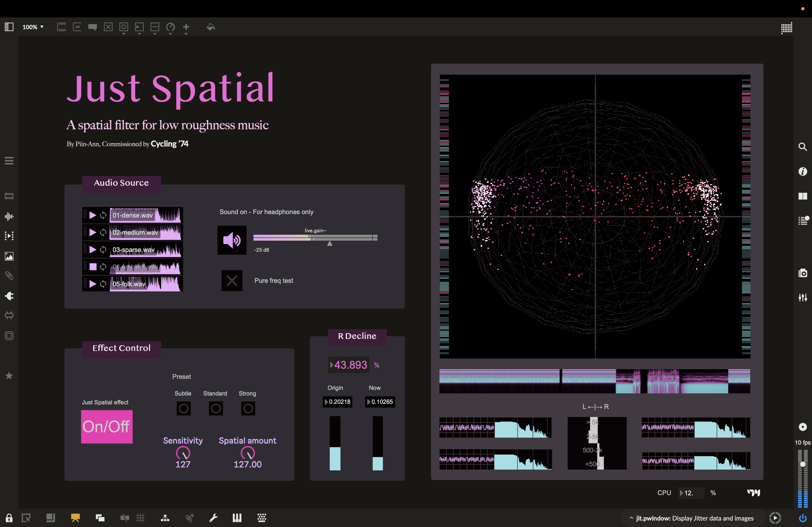Select the paint bucket format tool

click(211, 27)
